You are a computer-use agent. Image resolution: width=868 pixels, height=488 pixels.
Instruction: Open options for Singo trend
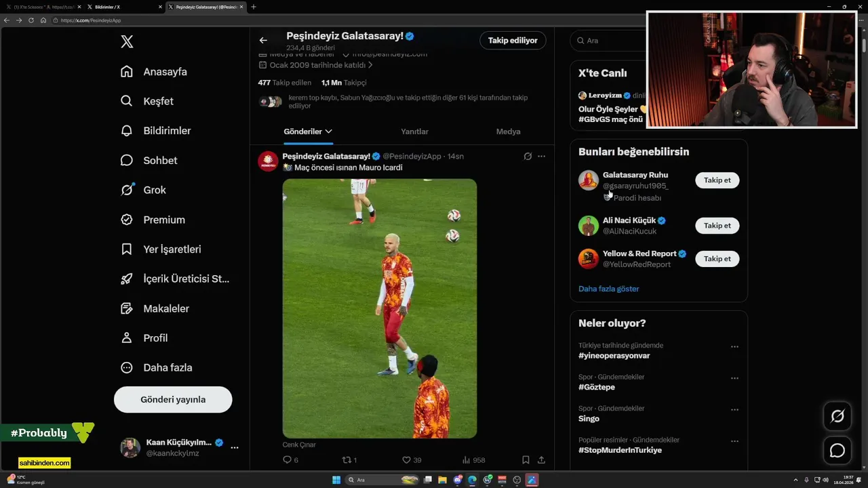coord(734,410)
